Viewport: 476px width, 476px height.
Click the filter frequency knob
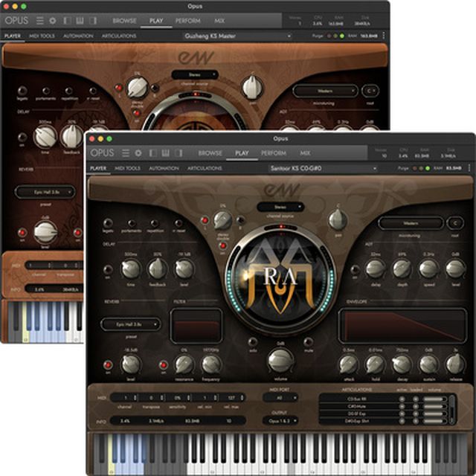point(211,364)
